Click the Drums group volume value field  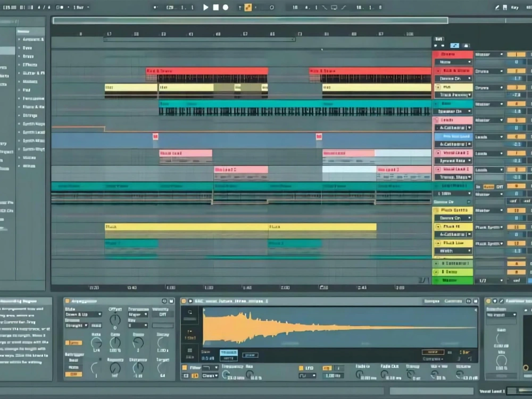click(x=516, y=62)
